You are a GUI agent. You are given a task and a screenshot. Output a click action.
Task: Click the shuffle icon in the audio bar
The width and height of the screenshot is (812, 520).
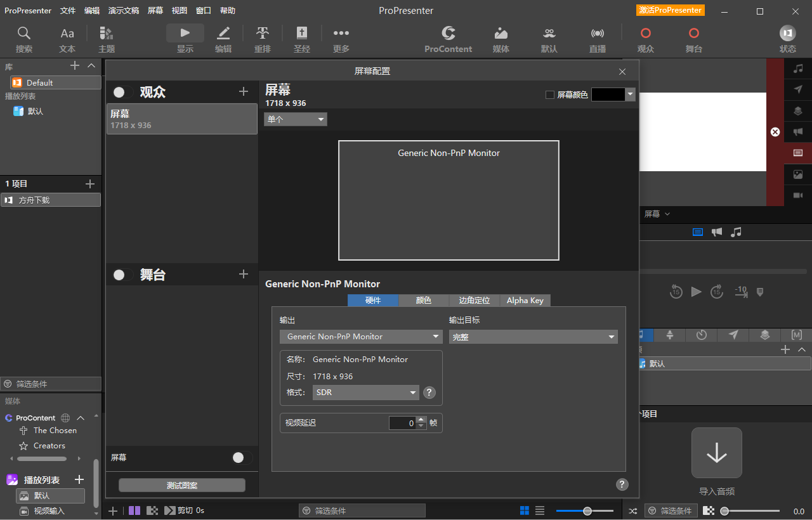point(632,511)
